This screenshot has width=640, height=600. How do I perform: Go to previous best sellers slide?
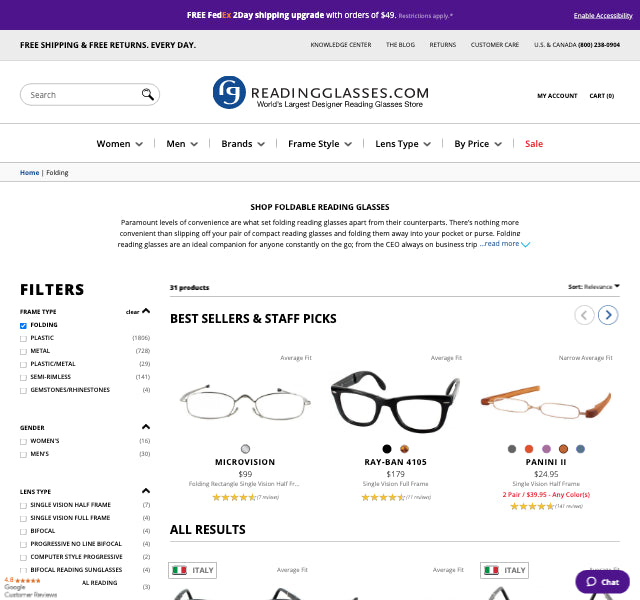click(x=584, y=315)
